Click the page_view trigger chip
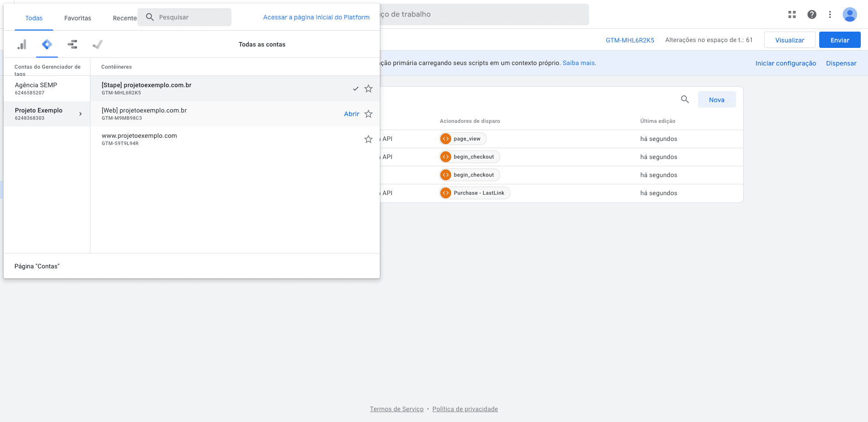 [463, 139]
